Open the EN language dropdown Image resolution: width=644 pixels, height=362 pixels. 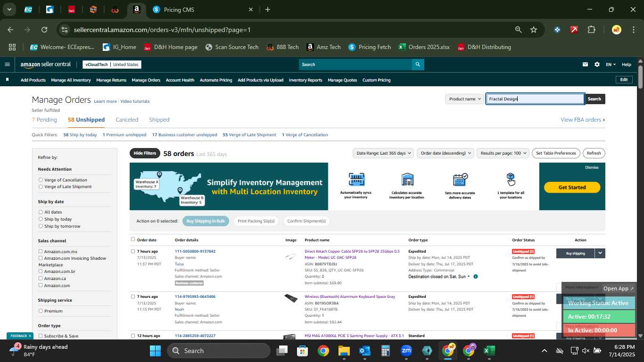point(611,65)
